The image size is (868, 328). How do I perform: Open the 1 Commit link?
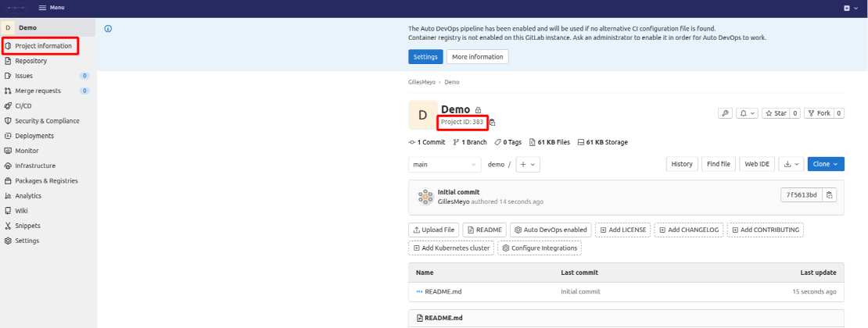(427, 142)
